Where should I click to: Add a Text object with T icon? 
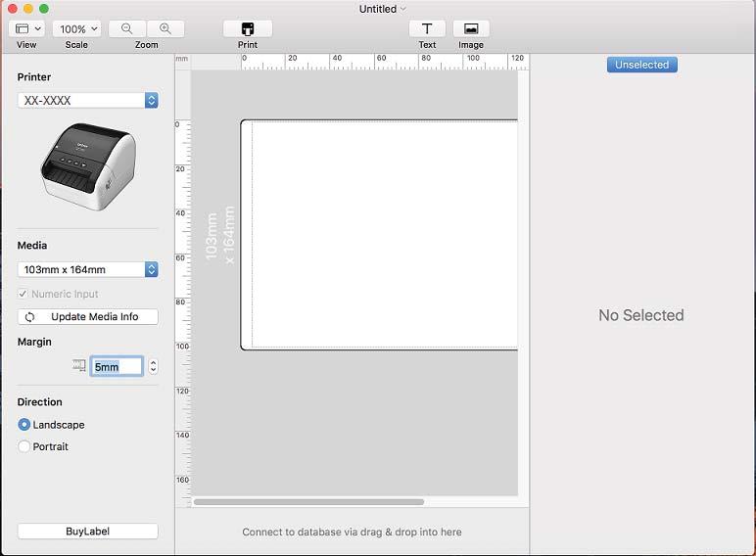pos(427,29)
